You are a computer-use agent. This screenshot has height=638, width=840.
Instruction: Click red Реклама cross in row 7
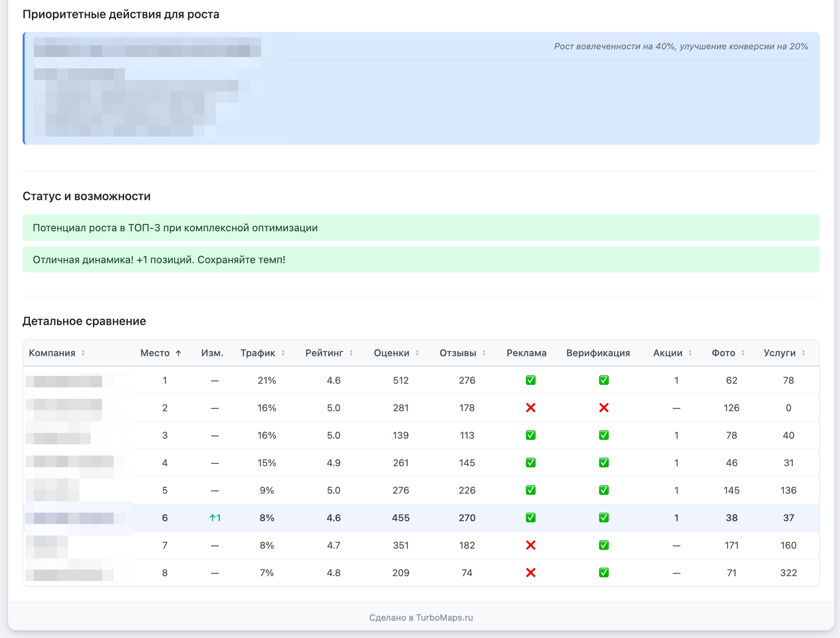pos(530,545)
